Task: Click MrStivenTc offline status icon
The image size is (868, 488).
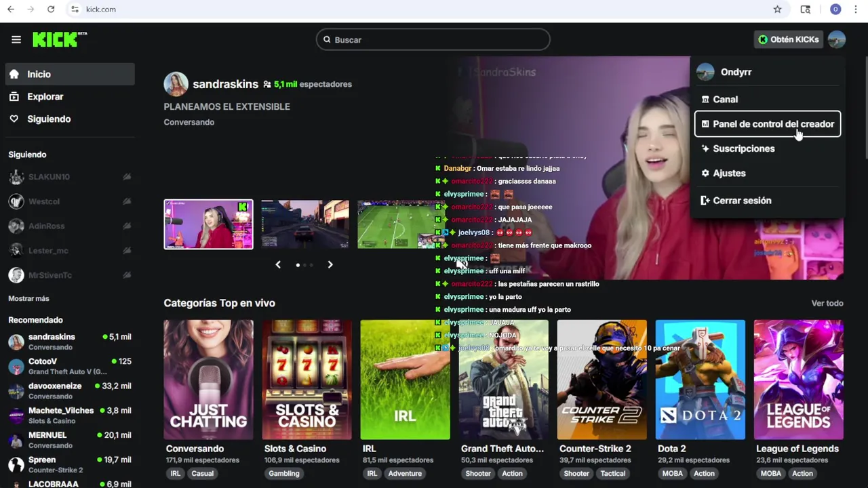Action: pyautogui.click(x=127, y=275)
